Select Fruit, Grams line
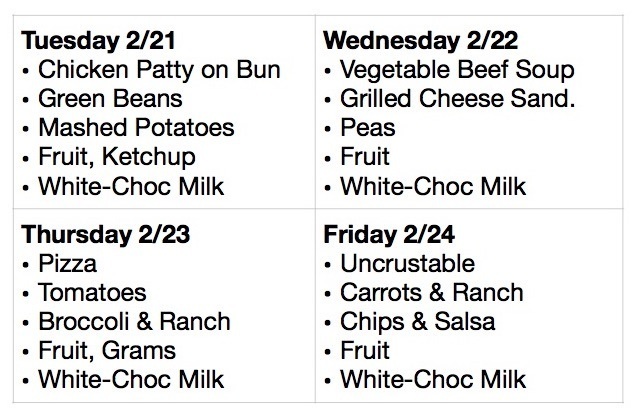 tap(107, 351)
